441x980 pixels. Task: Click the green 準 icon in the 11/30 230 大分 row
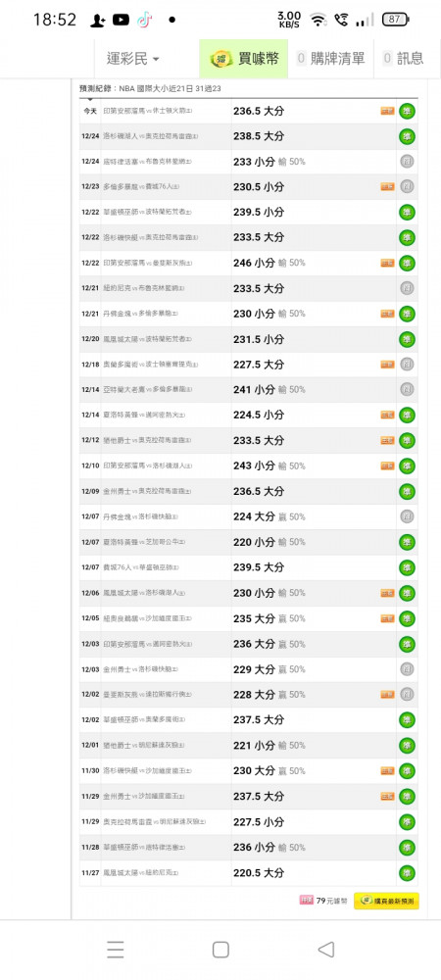pos(408,770)
